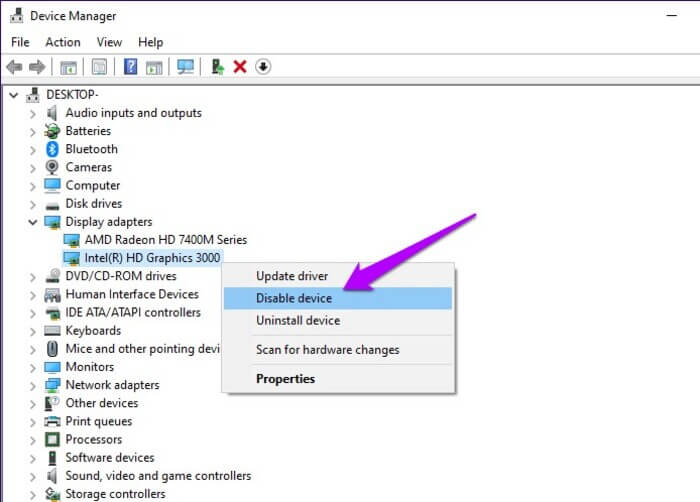Click the Keyboards category icon
700x502 pixels.
tap(52, 331)
